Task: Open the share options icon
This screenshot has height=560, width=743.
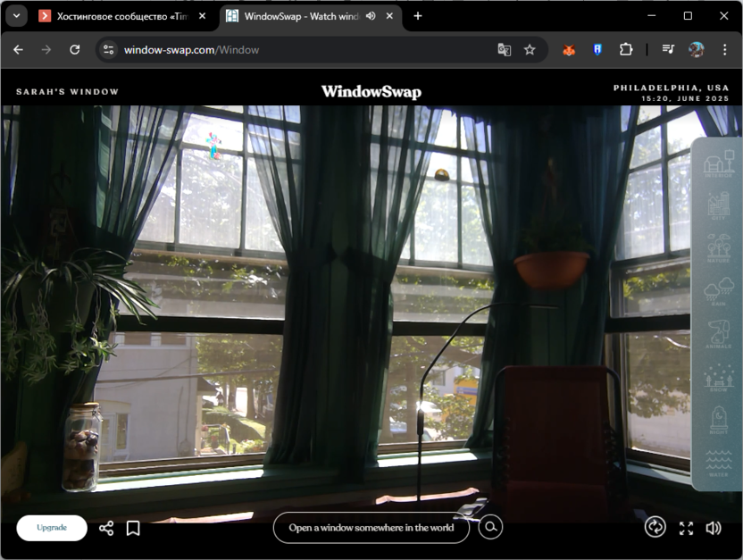Action: click(106, 528)
